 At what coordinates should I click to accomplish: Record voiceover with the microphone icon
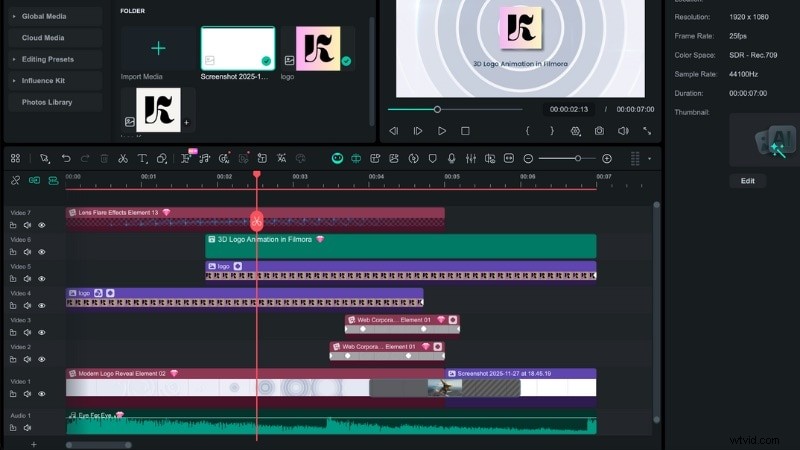(452, 159)
